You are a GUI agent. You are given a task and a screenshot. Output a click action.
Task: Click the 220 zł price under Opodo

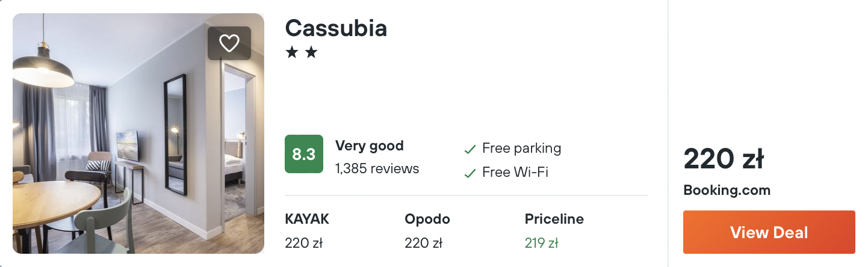tap(424, 243)
